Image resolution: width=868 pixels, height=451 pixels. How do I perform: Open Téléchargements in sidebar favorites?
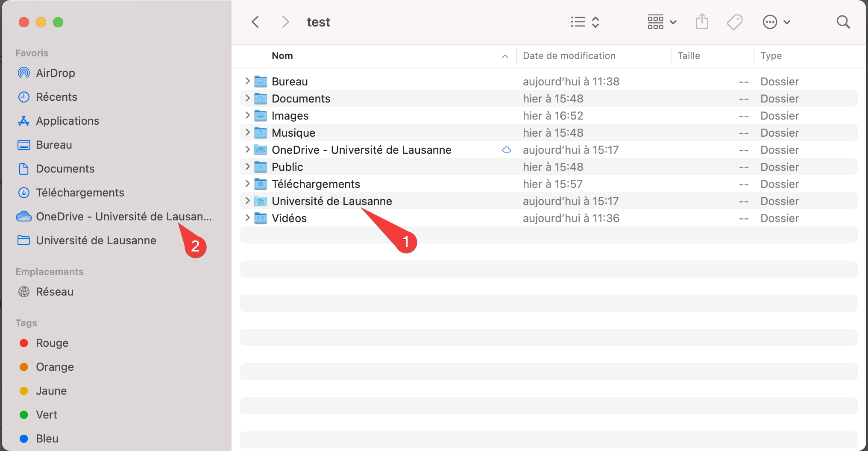80,193
